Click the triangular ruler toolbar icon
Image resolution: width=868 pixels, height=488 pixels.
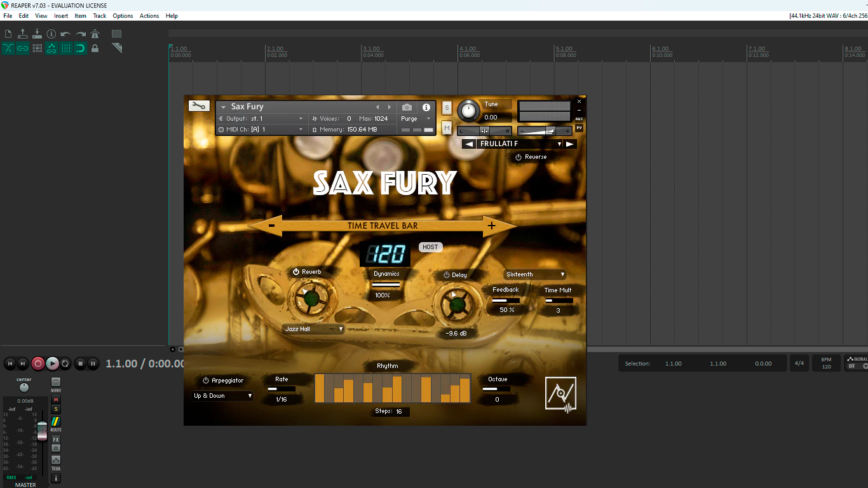tap(117, 48)
